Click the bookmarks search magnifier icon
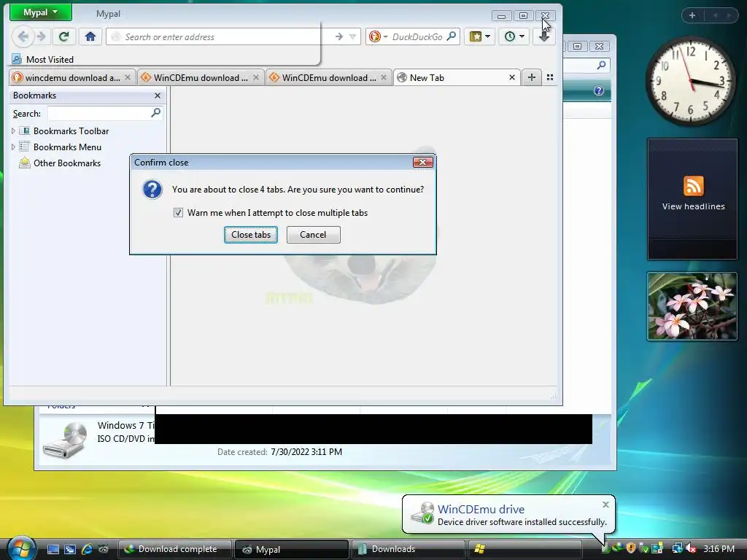Viewport: 747px width, 560px height. pyautogui.click(x=156, y=113)
